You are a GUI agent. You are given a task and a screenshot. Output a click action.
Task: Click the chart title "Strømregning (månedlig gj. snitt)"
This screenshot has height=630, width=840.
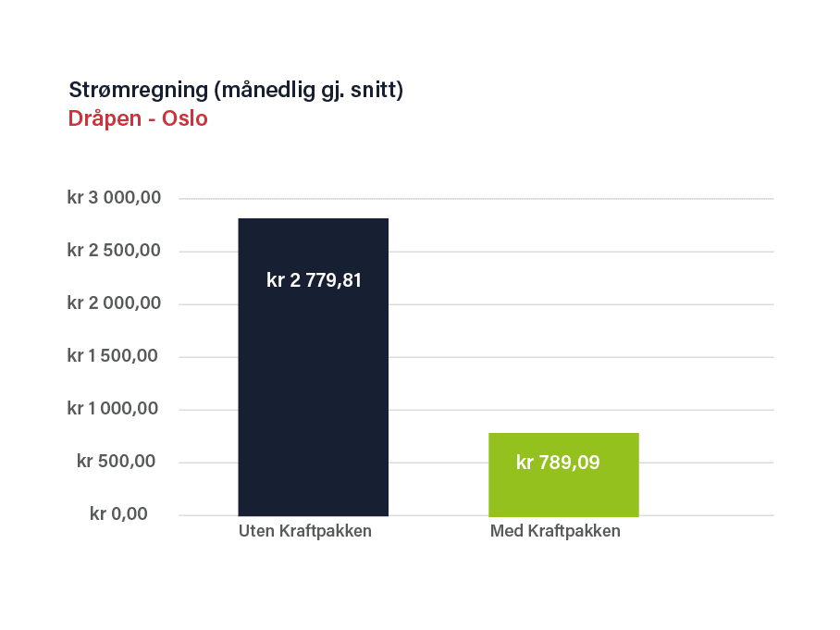coord(236,91)
